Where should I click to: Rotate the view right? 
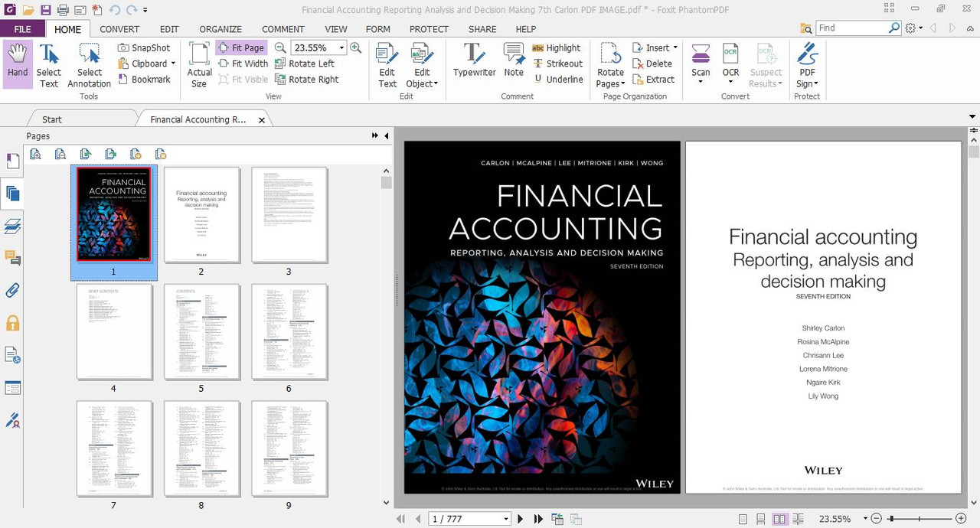click(x=306, y=79)
